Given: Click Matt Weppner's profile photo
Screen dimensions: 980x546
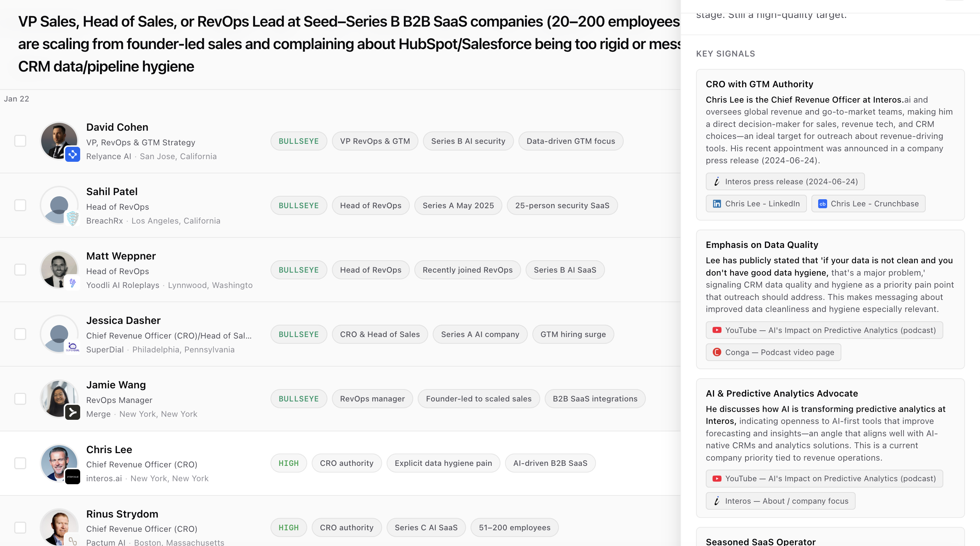Looking at the screenshot, I should click(59, 270).
